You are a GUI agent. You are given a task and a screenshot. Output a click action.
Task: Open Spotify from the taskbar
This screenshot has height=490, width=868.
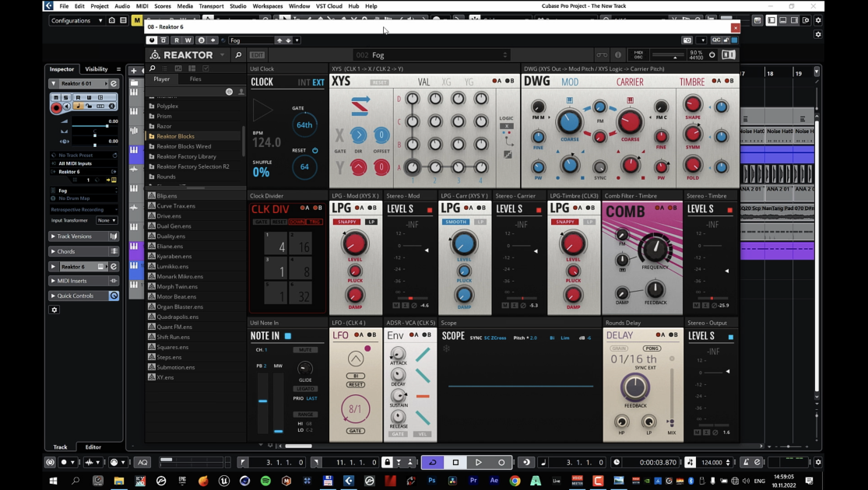[x=265, y=481]
